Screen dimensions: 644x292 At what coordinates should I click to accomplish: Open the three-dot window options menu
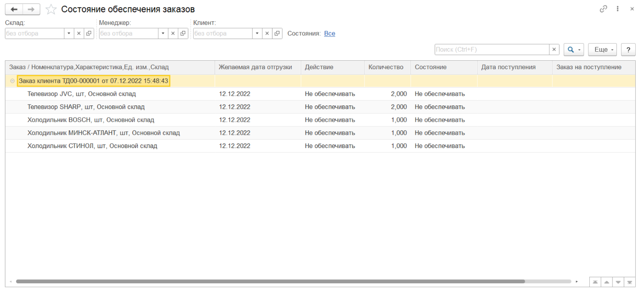click(x=618, y=9)
